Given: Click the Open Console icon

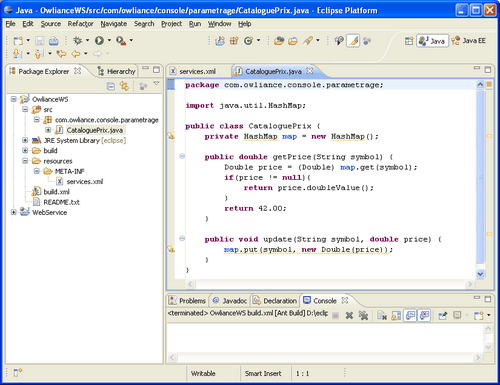Looking at the screenshot, I should (478, 315).
